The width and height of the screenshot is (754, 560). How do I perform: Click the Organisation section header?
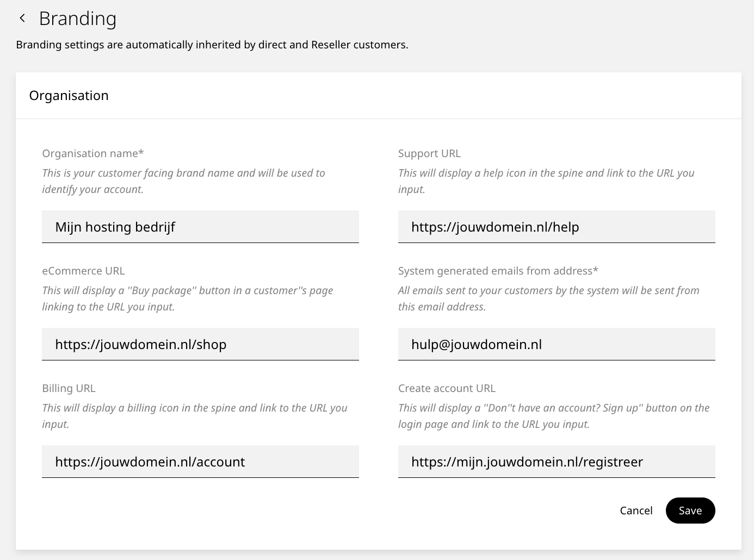click(69, 96)
